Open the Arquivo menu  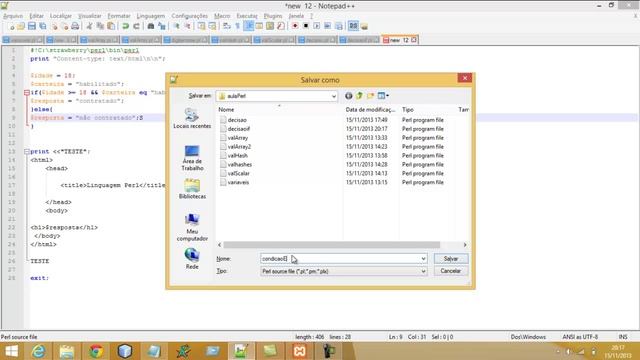click(x=13, y=16)
